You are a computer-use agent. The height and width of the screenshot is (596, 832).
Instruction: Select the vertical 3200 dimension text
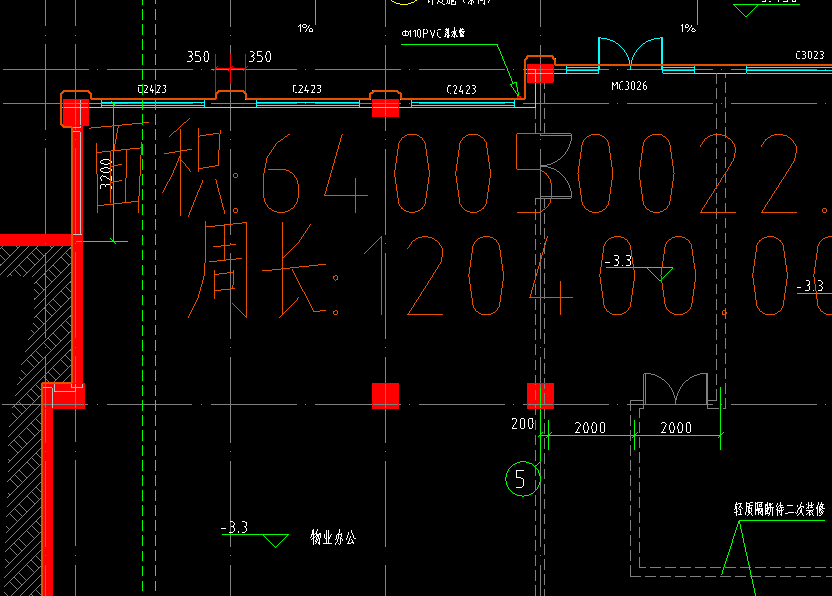(x=106, y=174)
